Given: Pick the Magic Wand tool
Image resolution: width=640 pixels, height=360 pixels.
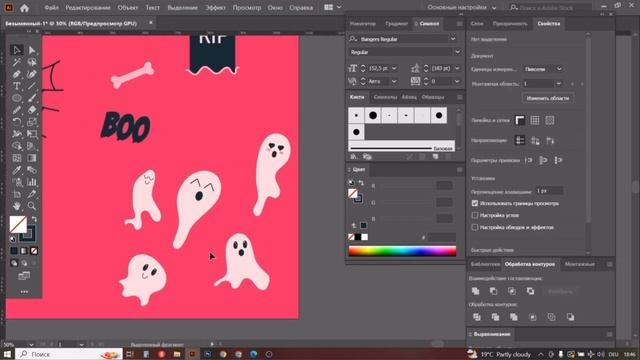Looking at the screenshot, I should [17, 62].
